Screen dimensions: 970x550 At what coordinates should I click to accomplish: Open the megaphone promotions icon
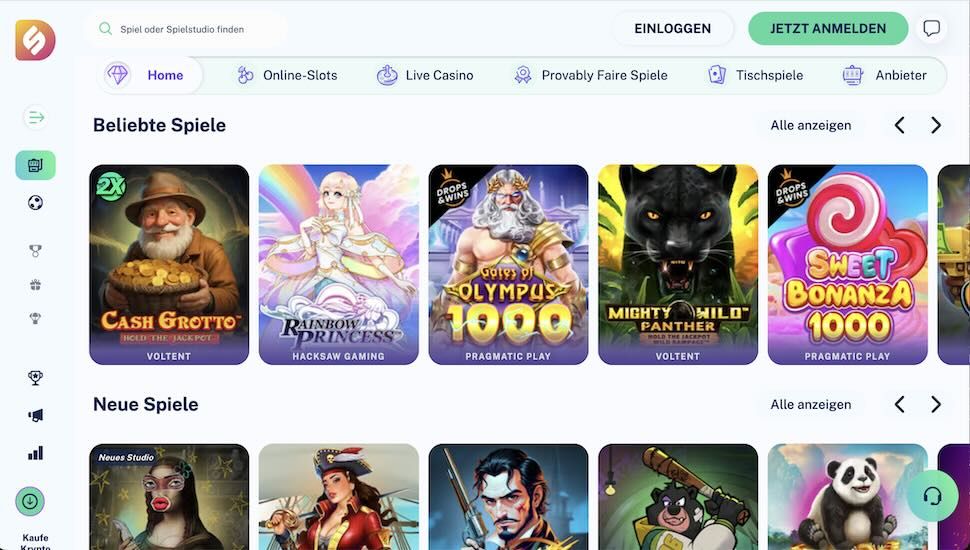pyautogui.click(x=35, y=415)
